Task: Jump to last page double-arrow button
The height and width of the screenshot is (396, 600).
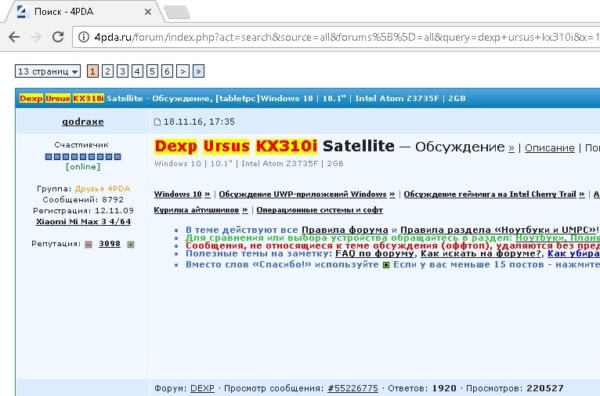Action: click(198, 71)
